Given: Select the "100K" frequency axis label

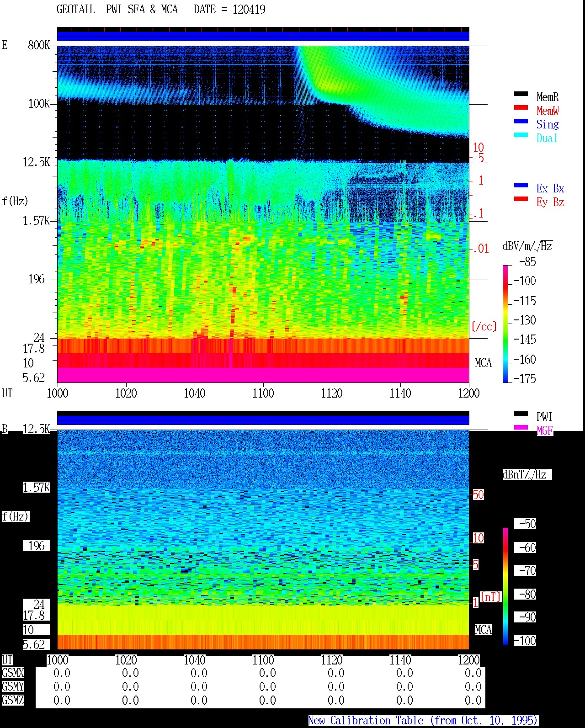Looking at the screenshot, I should 39,104.
